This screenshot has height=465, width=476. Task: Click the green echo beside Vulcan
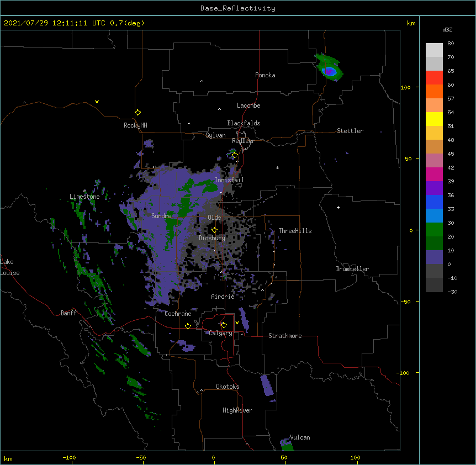(x=286, y=445)
